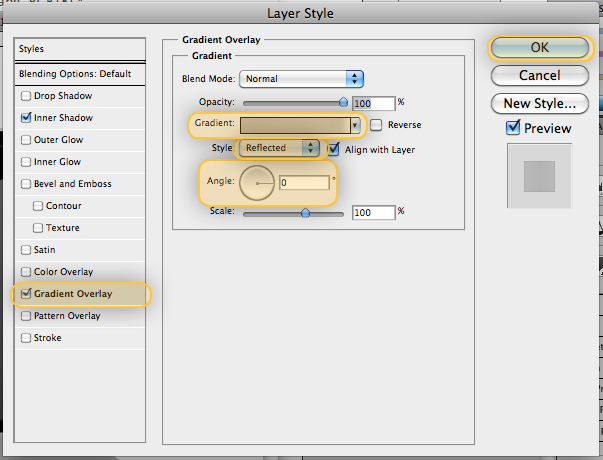
Task: Select the Outer Glow label
Action: (x=58, y=140)
